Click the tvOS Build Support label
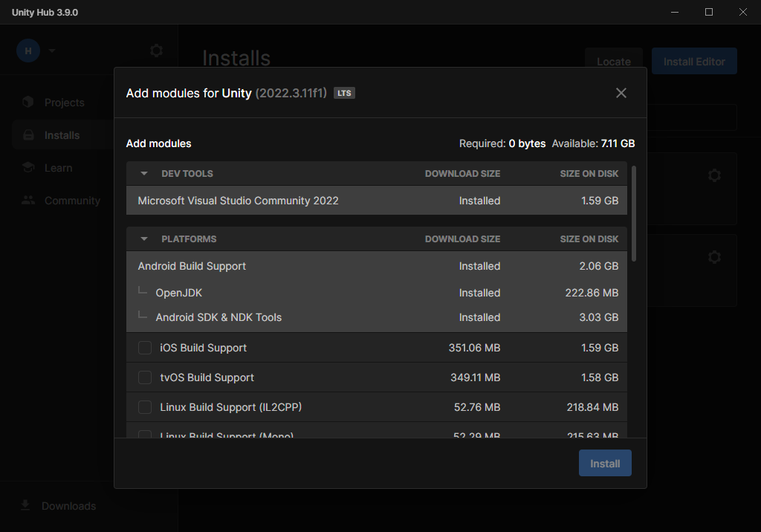This screenshot has height=532, width=761. [x=207, y=377]
